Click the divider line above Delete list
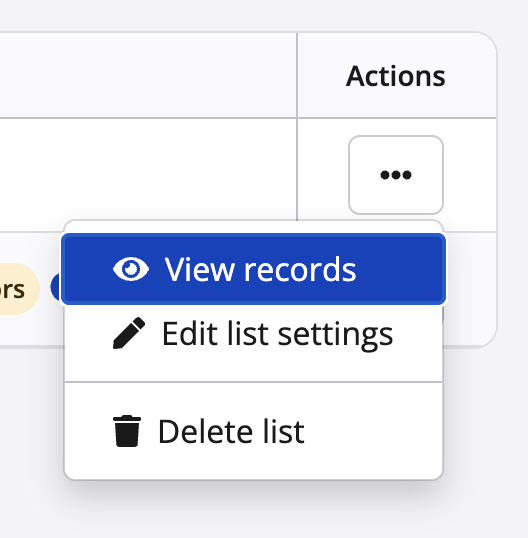528x538 pixels. coord(254,382)
